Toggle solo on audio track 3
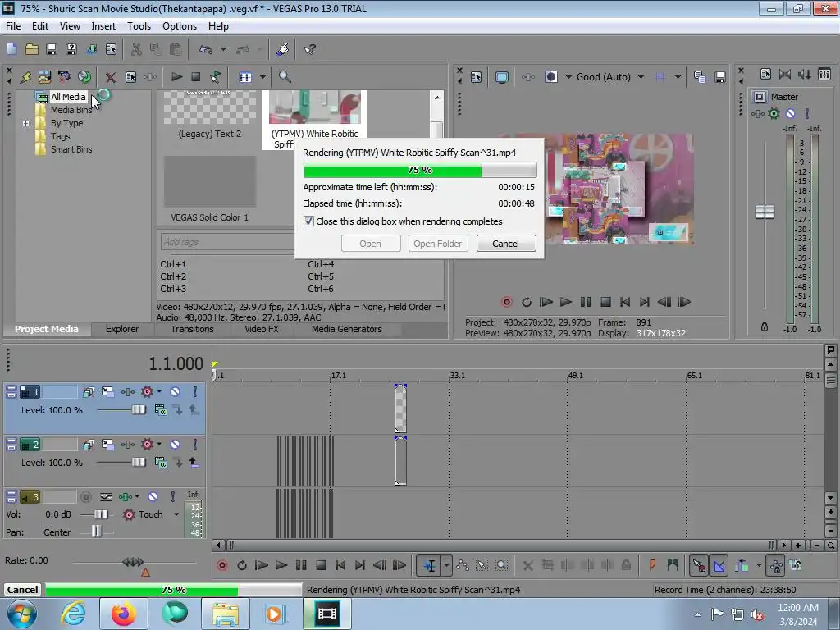 [x=172, y=496]
